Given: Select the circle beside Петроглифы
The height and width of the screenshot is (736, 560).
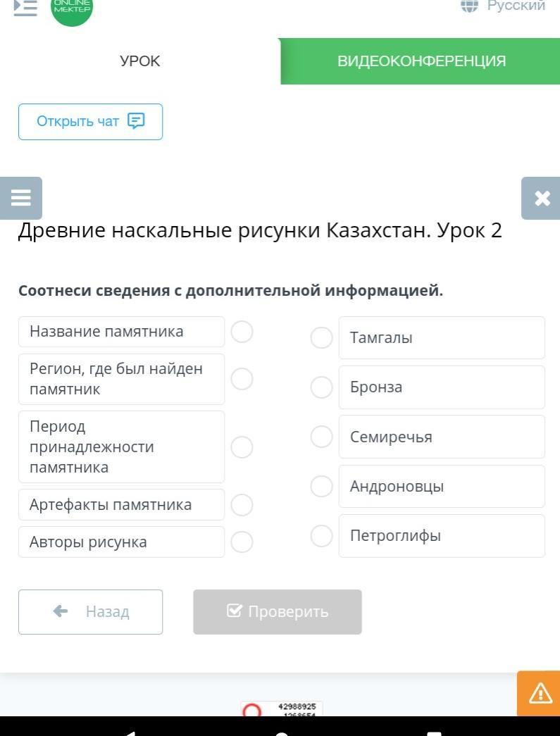Looking at the screenshot, I should pos(321,536).
